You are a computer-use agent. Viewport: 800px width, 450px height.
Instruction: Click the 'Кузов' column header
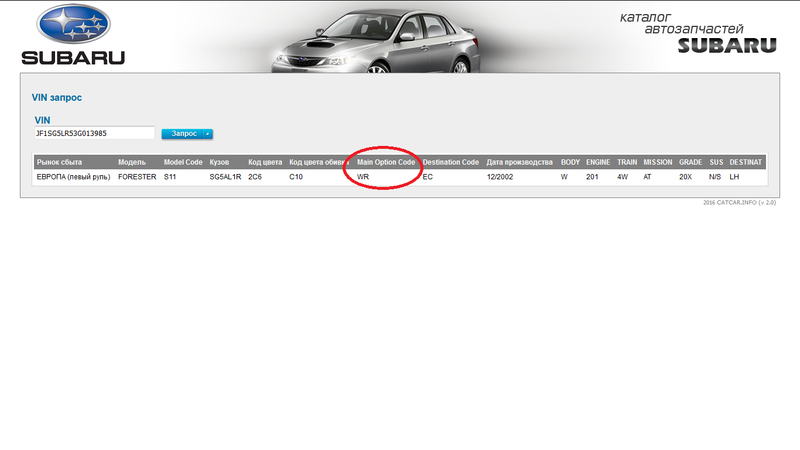tap(219, 162)
